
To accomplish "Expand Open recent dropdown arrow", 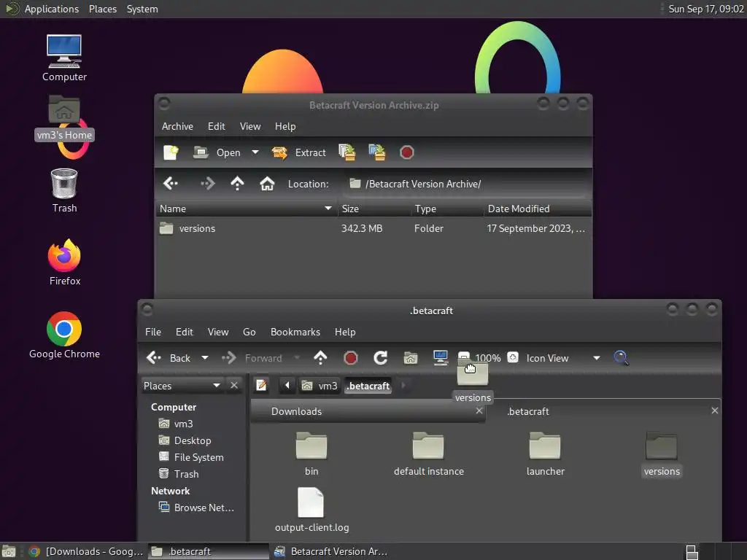I will (255, 152).
